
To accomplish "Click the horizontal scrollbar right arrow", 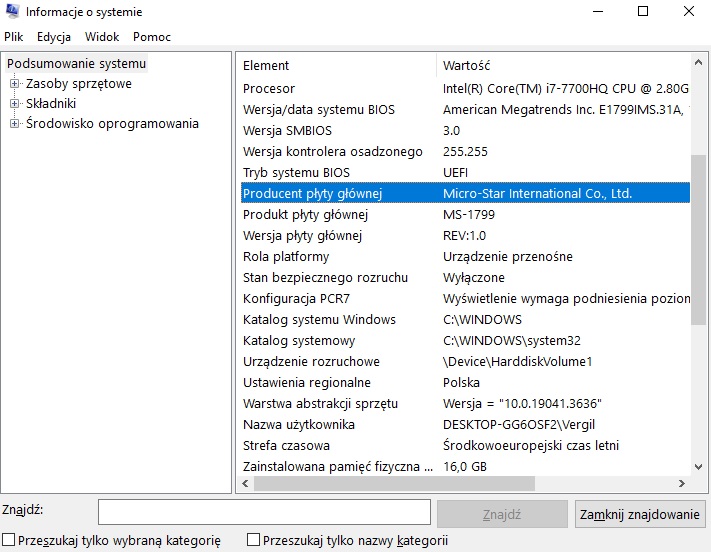I will click(x=682, y=485).
